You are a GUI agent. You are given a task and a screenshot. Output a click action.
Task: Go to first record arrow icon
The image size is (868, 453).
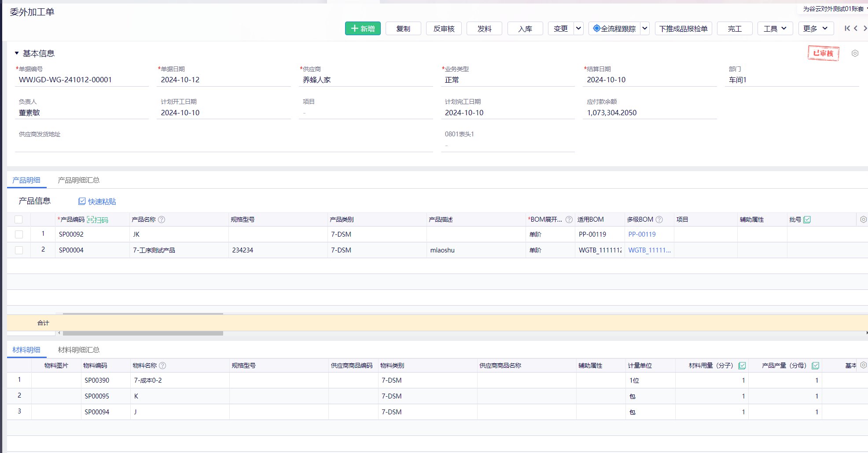point(847,28)
